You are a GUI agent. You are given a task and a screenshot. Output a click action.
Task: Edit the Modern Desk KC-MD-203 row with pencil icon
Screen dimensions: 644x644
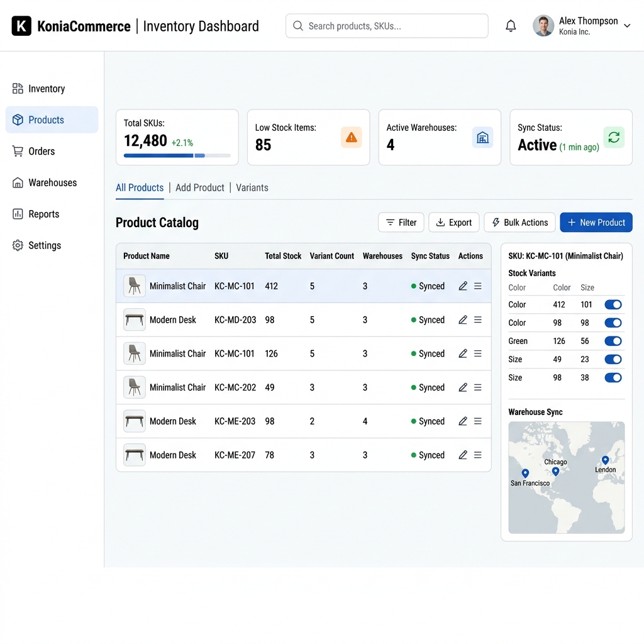[463, 319]
